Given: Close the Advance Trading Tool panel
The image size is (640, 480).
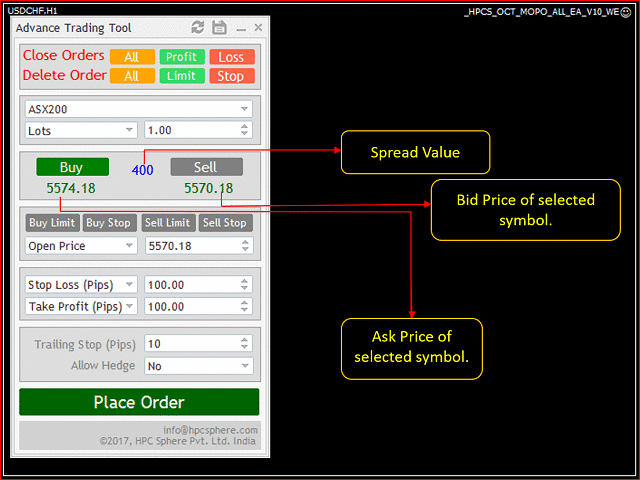Looking at the screenshot, I should pyautogui.click(x=258, y=27).
